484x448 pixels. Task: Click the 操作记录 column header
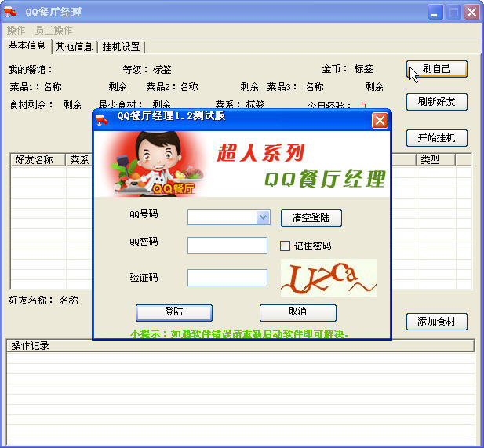240,346
